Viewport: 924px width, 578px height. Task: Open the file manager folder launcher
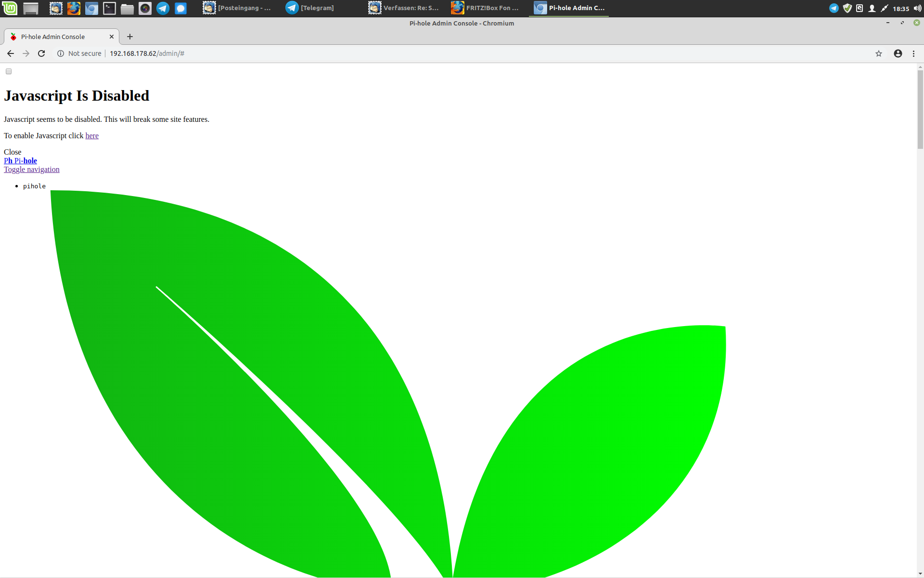pos(127,8)
